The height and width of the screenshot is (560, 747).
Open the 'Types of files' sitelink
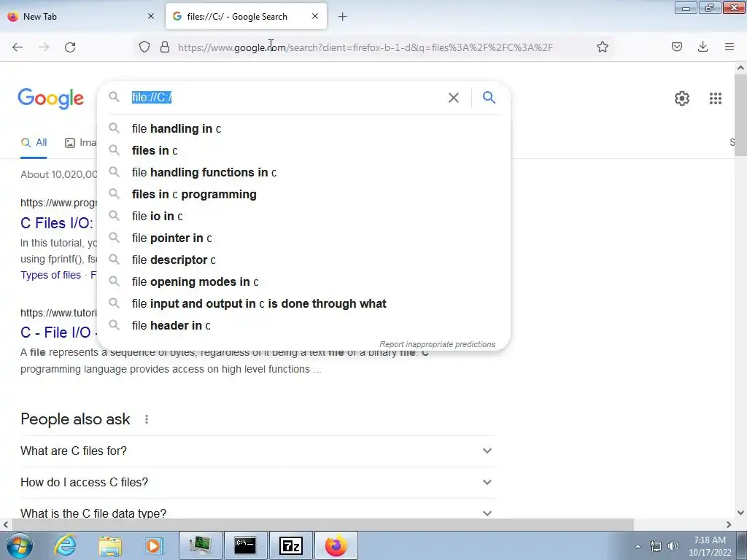pos(50,275)
